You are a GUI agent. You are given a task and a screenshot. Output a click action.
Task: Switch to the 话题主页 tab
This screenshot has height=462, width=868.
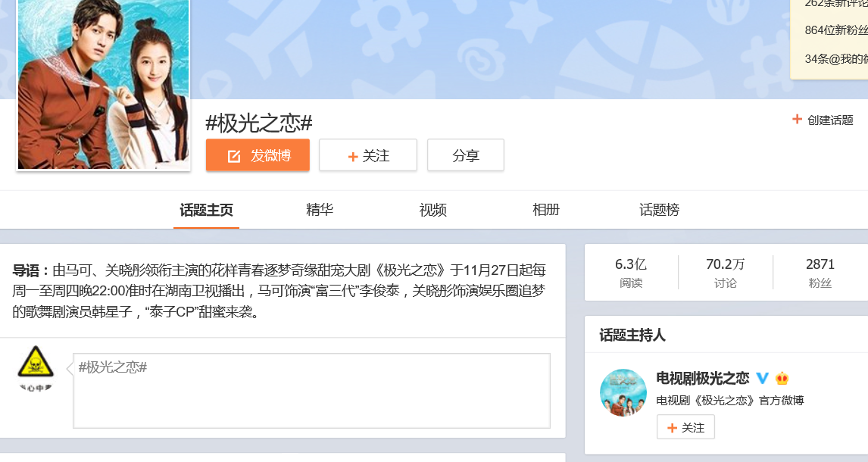pos(206,210)
